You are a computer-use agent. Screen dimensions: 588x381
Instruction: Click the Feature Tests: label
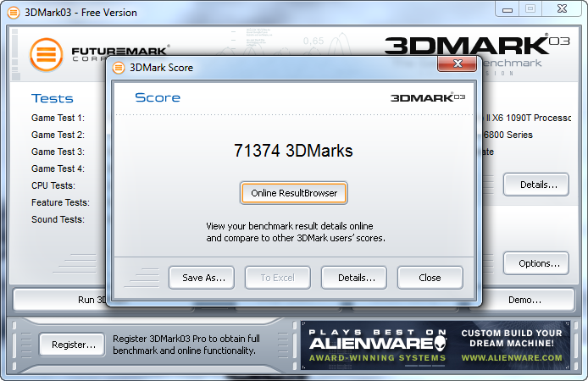coord(60,202)
